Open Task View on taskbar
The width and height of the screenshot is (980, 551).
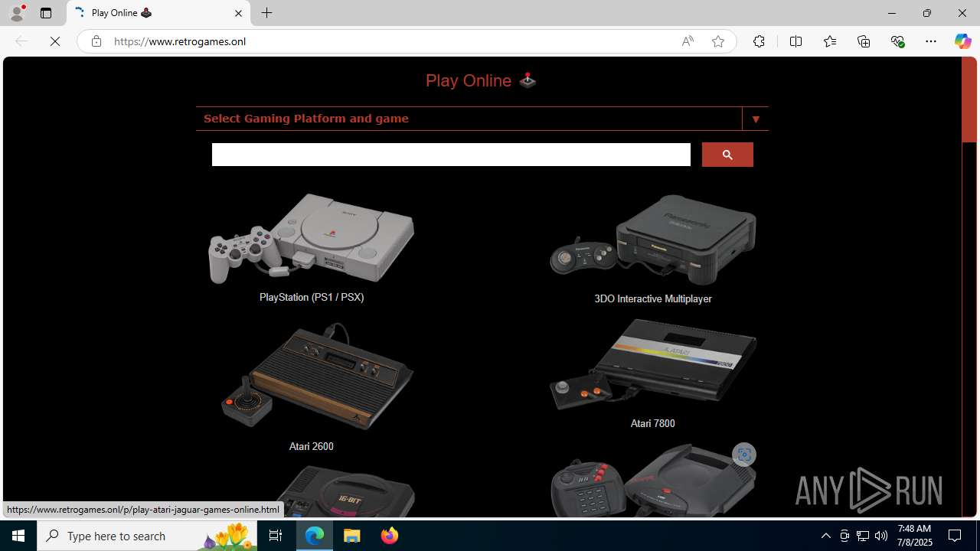point(276,536)
